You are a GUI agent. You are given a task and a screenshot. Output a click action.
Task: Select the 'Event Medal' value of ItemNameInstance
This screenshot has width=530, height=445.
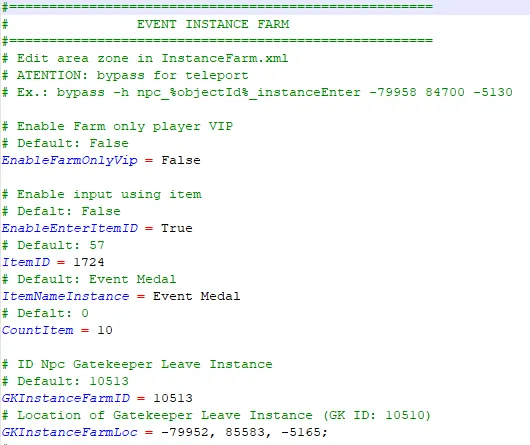(x=196, y=296)
